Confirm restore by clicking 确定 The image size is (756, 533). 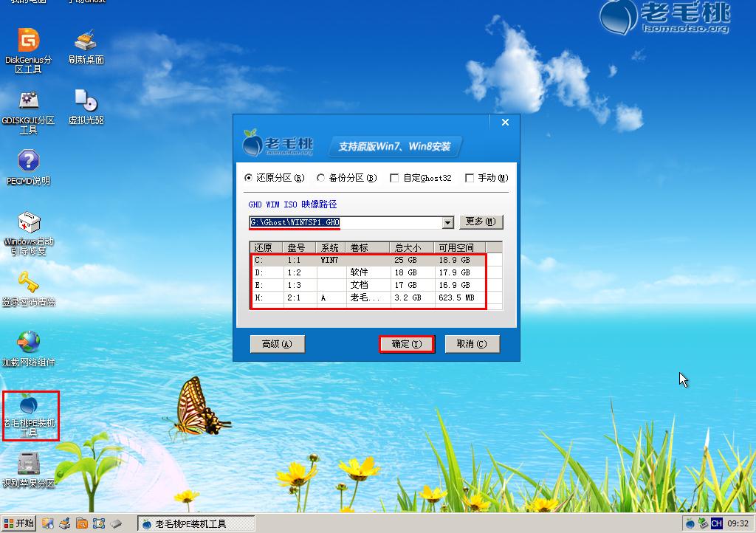point(407,343)
